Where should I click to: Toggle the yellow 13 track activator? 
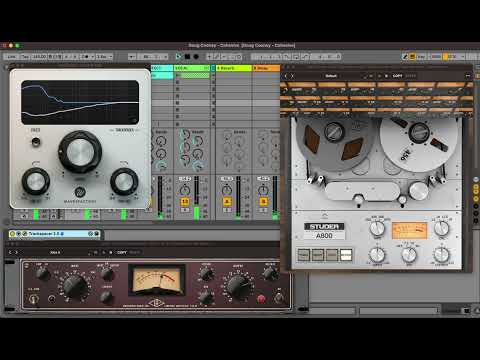pos(185,201)
